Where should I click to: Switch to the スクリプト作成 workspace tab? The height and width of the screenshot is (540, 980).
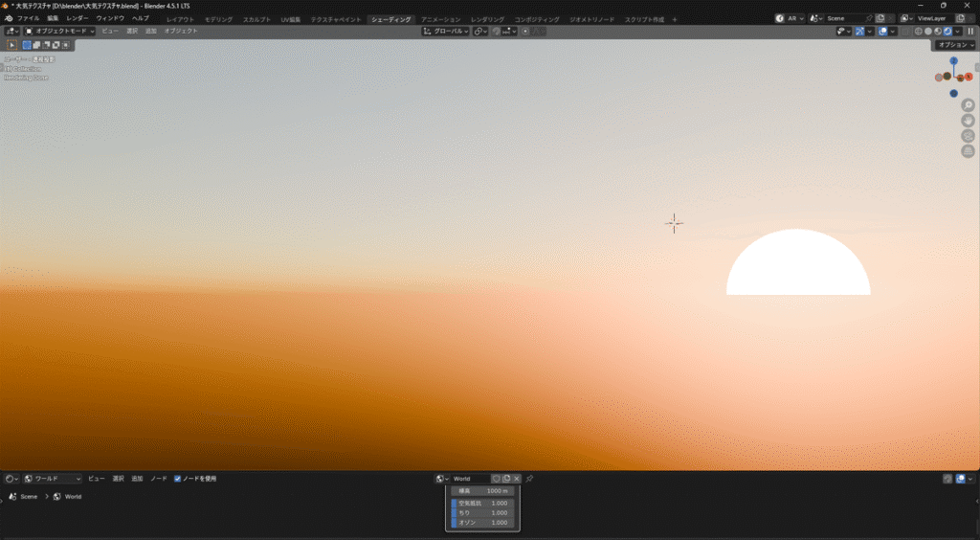644,19
